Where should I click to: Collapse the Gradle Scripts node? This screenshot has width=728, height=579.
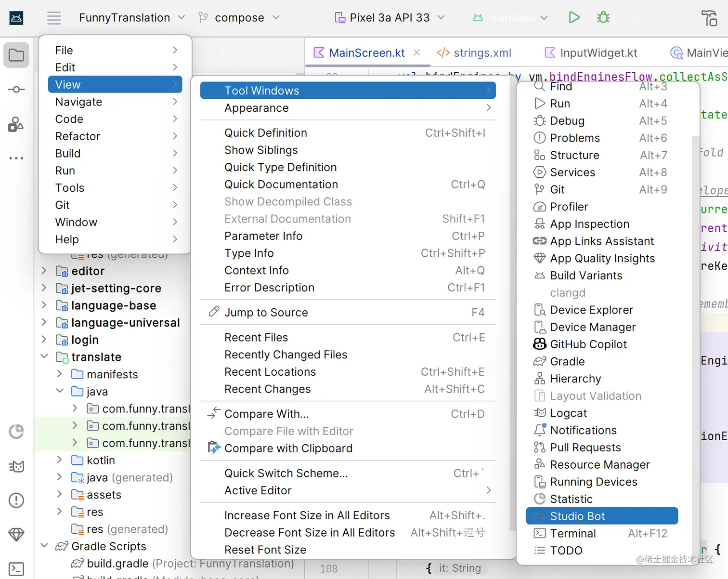[x=44, y=546]
